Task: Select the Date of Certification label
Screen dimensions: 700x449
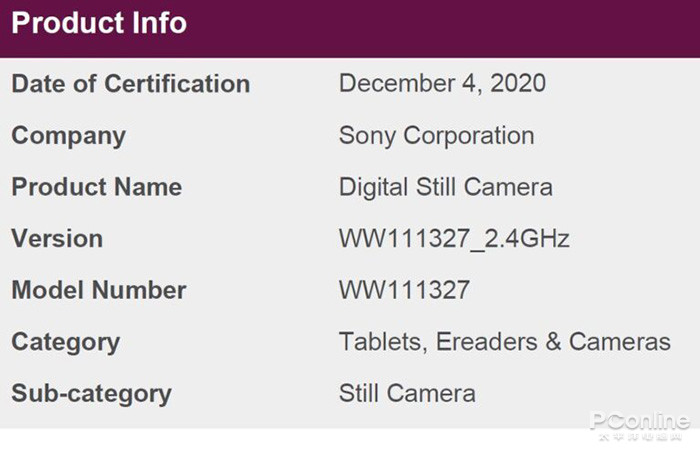Action: click(x=130, y=83)
